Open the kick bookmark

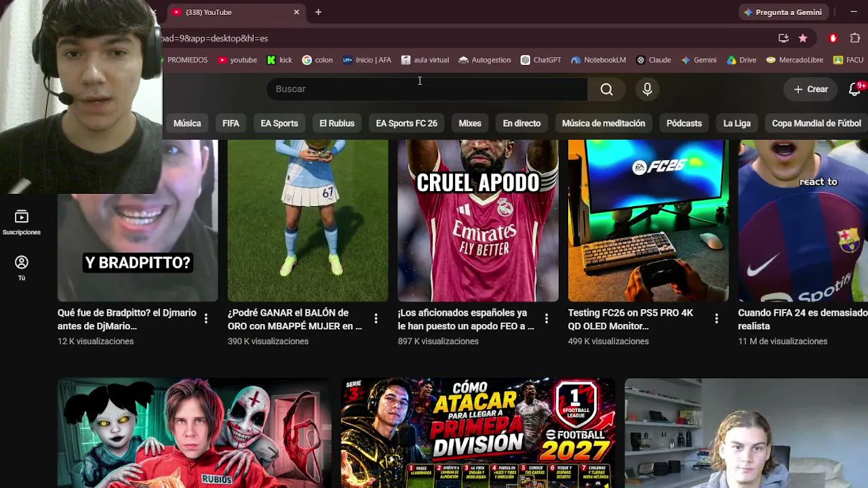279,60
